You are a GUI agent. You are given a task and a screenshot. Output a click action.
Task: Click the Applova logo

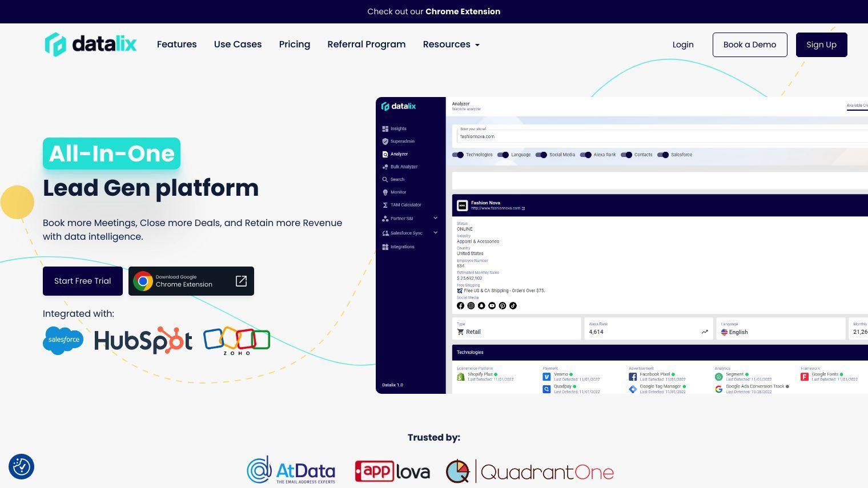392,471
